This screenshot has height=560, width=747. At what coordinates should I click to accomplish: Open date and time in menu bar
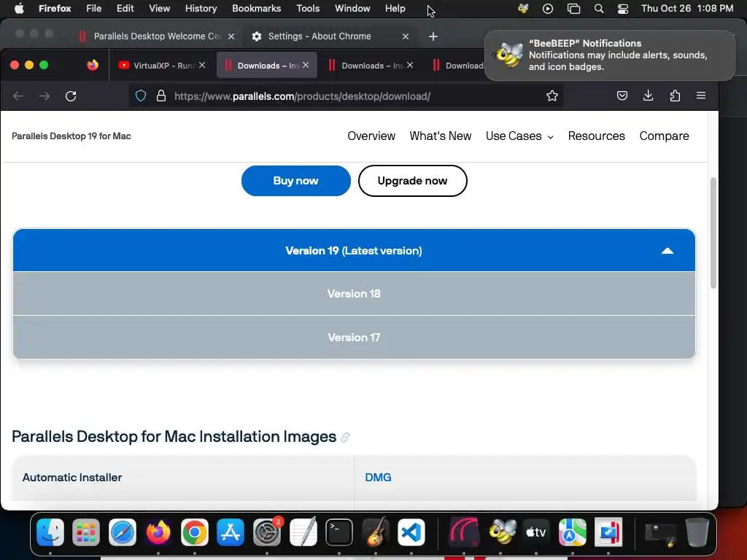click(x=686, y=9)
